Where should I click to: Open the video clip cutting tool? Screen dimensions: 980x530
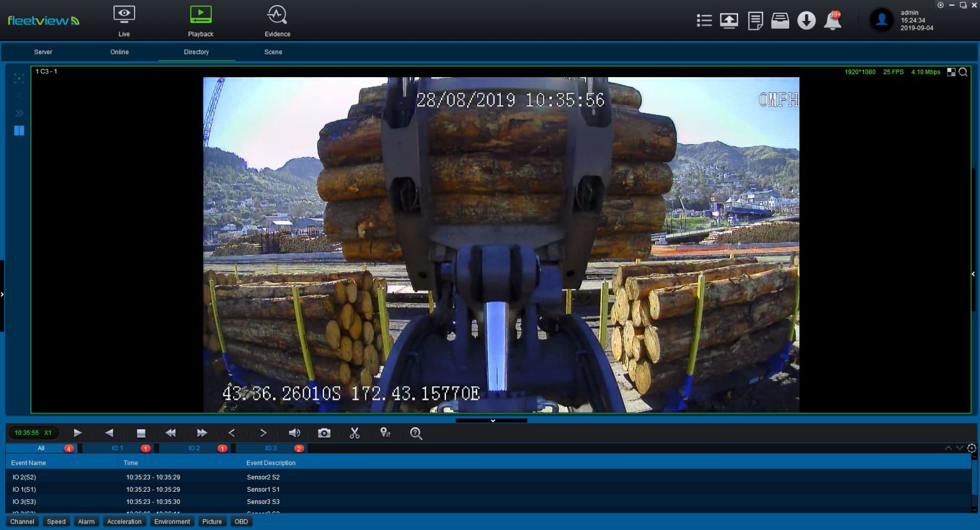tap(355, 432)
